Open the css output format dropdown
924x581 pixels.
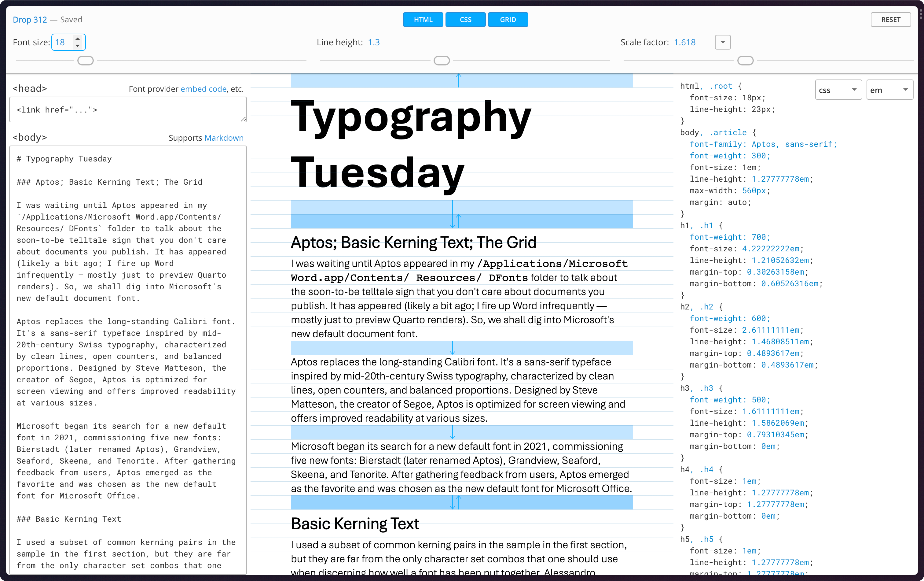pos(838,90)
